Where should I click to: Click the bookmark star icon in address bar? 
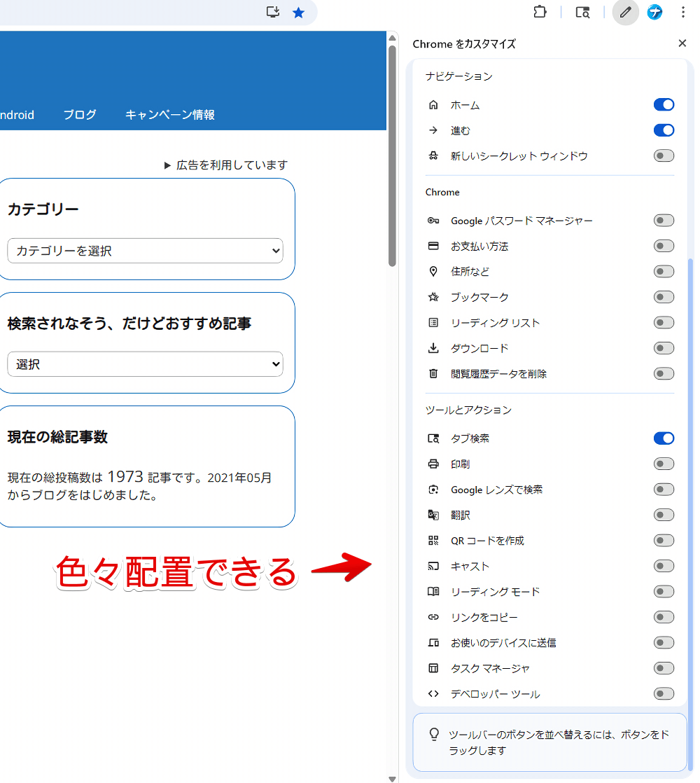pyautogui.click(x=298, y=13)
